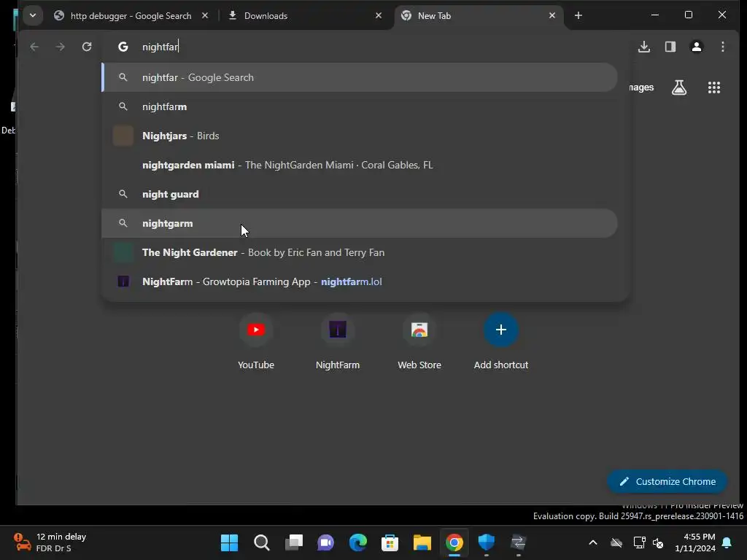
Task: Open the Images link on New Tab page
Action: [x=641, y=87]
